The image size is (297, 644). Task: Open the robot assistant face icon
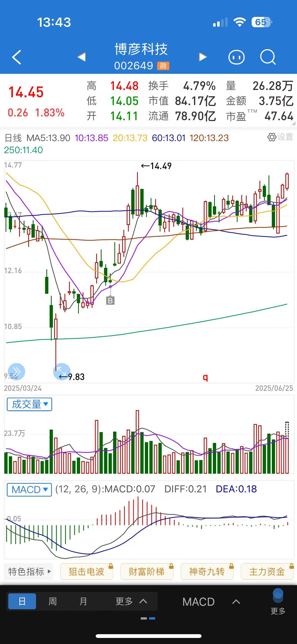[236, 57]
